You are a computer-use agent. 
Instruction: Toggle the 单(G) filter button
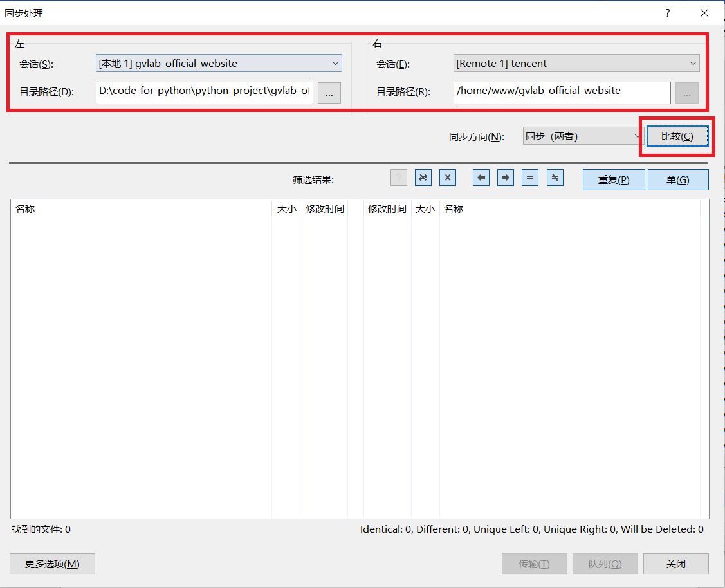[x=678, y=180]
